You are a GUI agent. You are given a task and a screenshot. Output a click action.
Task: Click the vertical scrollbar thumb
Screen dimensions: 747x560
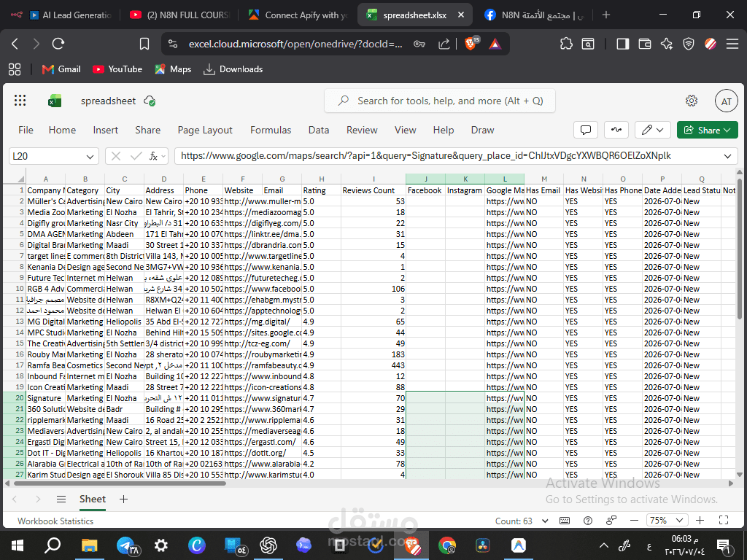[x=740, y=249]
